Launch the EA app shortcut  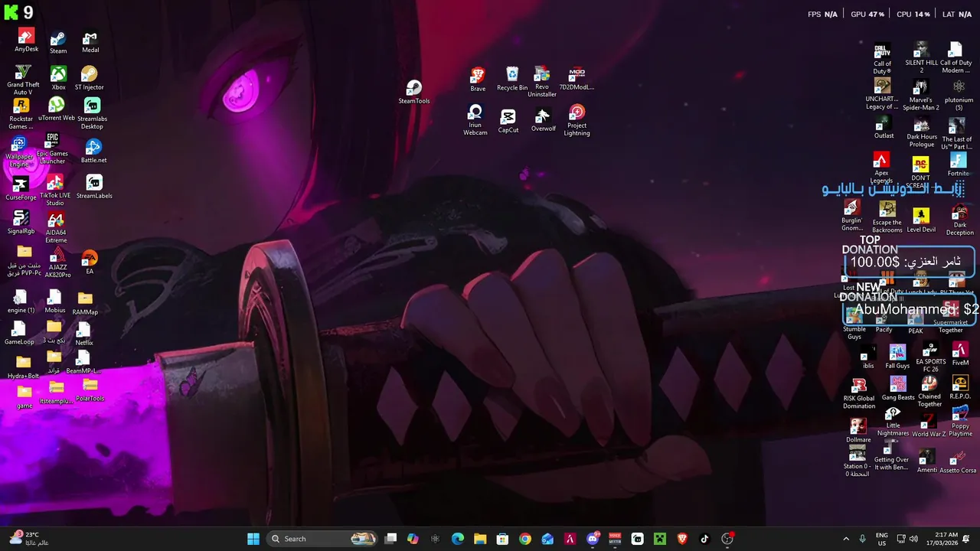coord(90,262)
